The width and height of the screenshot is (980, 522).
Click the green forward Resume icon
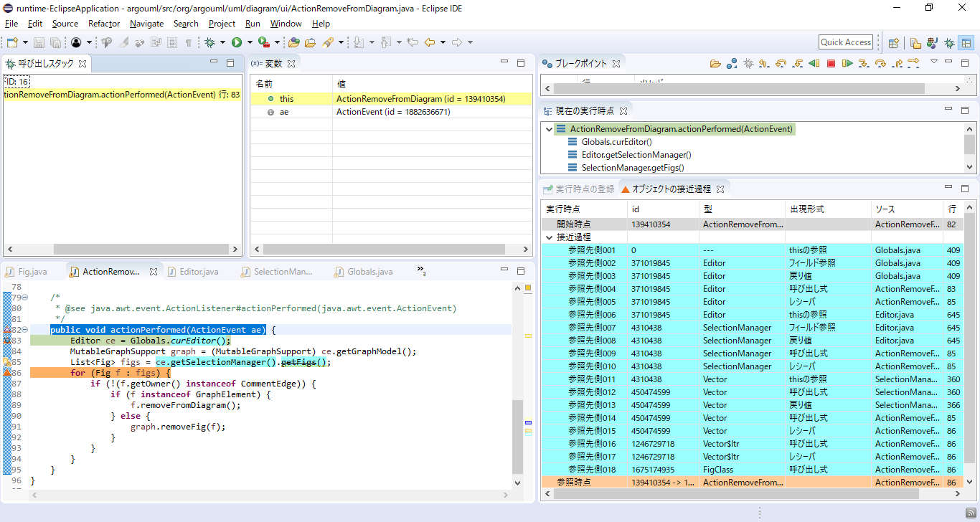tap(847, 63)
